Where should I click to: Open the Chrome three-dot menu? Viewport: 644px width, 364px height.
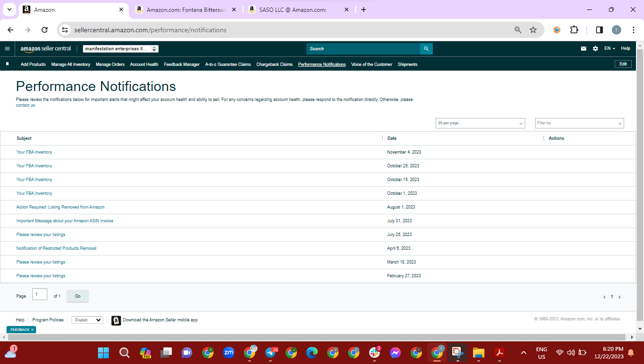click(634, 30)
